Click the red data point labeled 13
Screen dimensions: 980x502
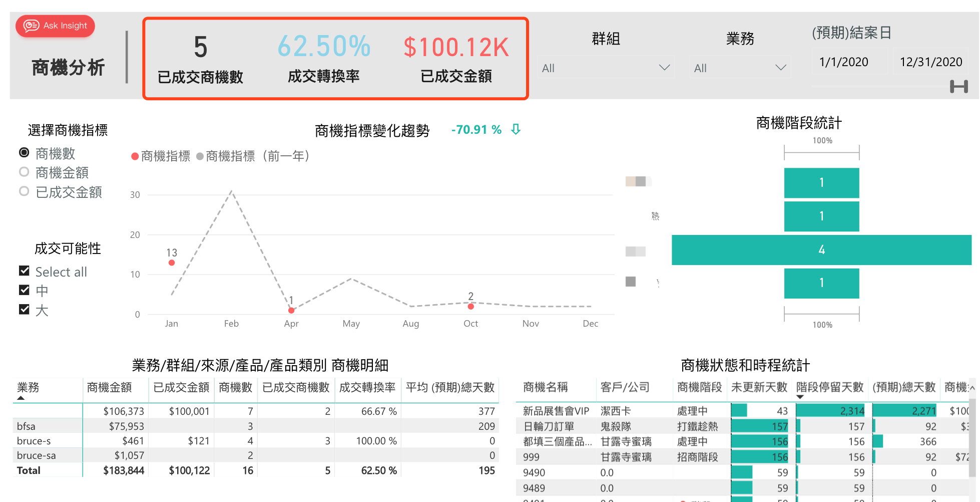pyautogui.click(x=172, y=263)
